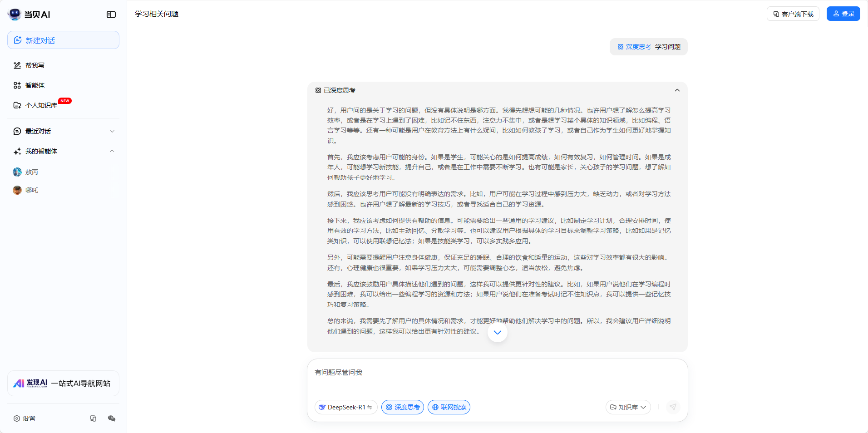
Task: Click the client device icon beside settings
Action: point(93,418)
